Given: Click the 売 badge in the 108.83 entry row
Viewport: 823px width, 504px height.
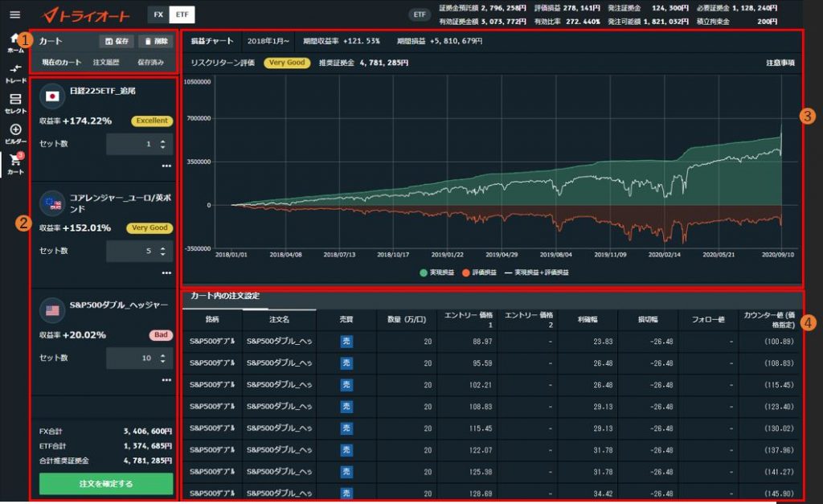Looking at the screenshot, I should 346,407.
